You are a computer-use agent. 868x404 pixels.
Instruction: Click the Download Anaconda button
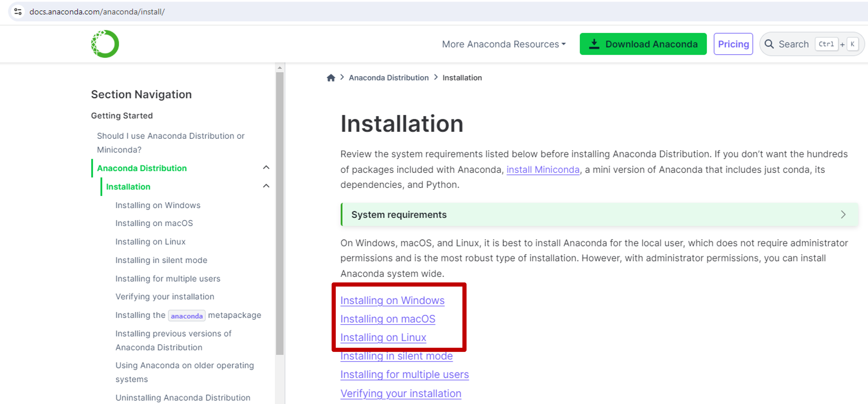tap(643, 44)
